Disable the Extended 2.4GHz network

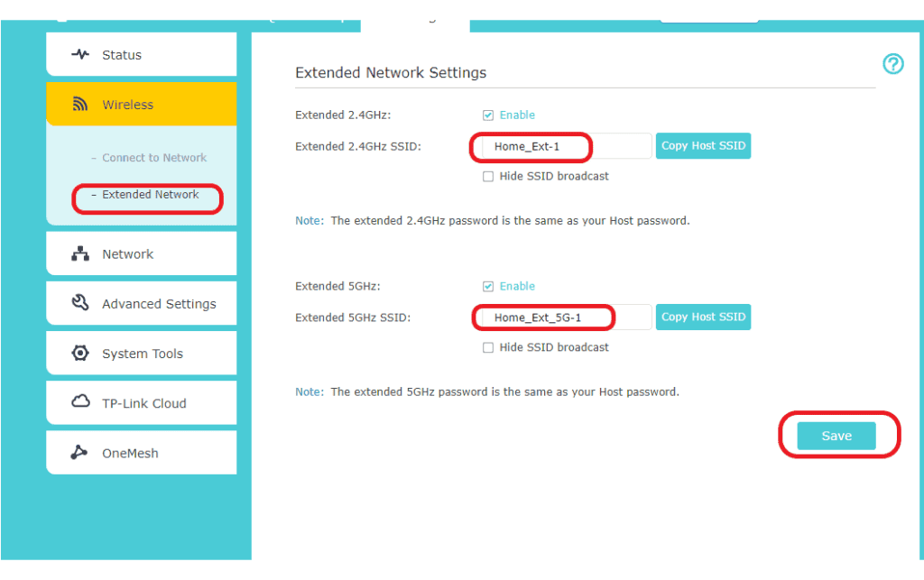tap(488, 115)
